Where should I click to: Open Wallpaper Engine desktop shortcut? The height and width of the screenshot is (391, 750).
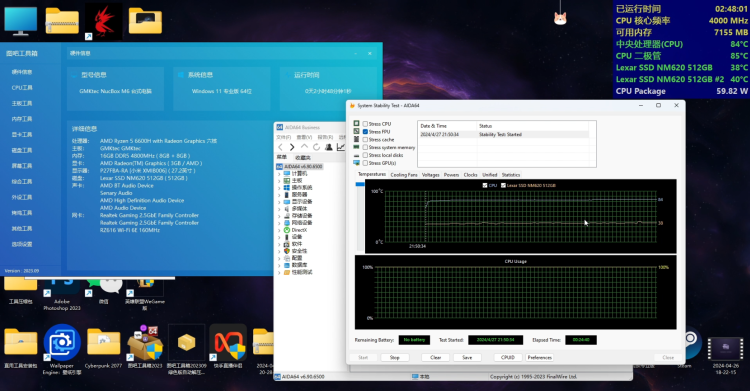[x=62, y=343]
